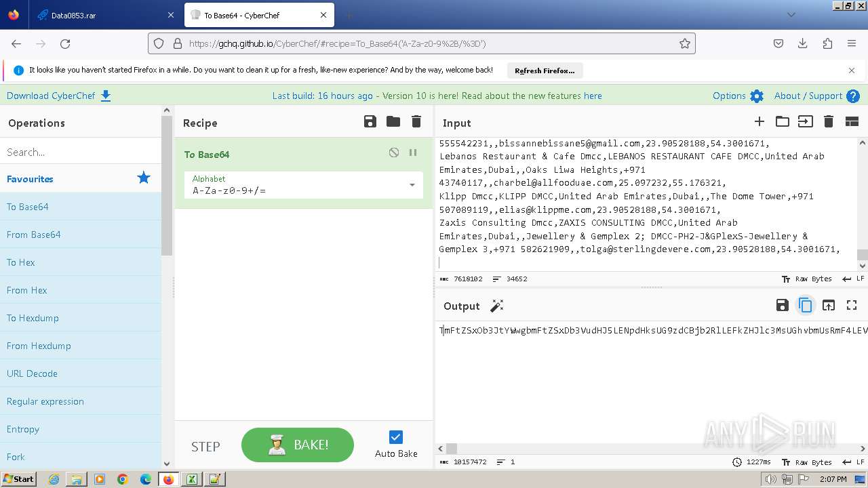Click the Refresh Firefox… button
This screenshot has width=868, height=488.
pos(545,70)
